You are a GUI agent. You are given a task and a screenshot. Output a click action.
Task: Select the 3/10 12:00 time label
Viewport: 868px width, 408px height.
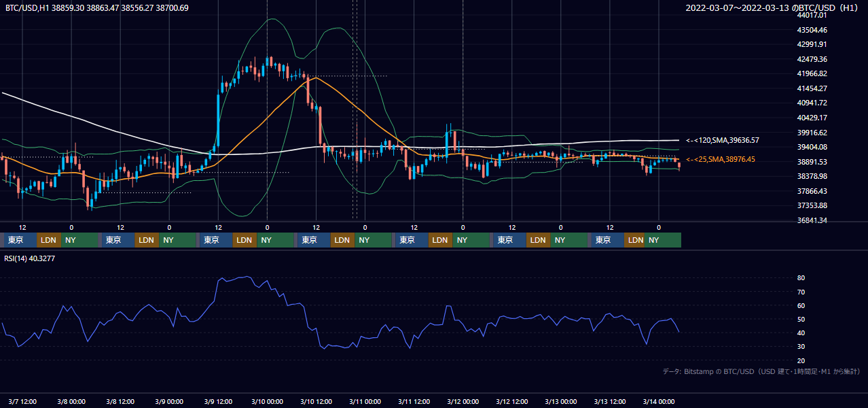[316, 401]
